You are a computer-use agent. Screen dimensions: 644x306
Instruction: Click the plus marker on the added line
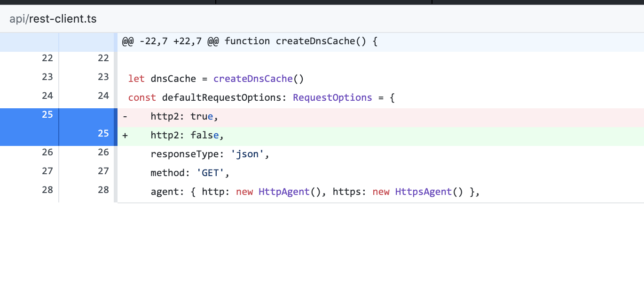(125, 136)
